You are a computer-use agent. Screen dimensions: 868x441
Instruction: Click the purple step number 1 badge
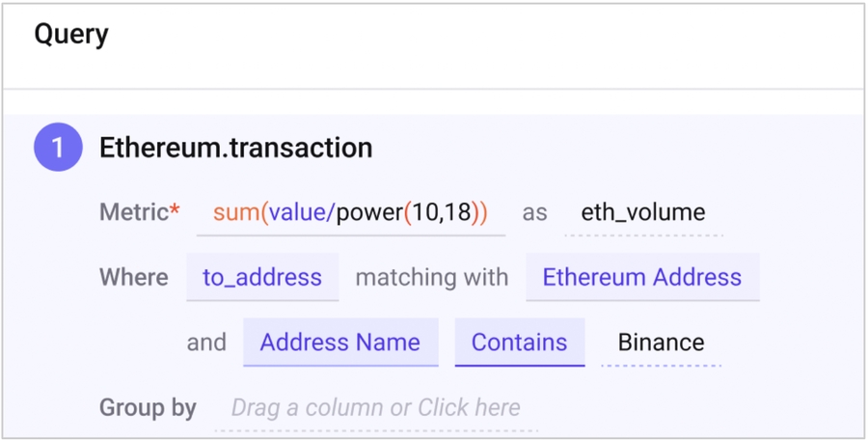click(58, 148)
